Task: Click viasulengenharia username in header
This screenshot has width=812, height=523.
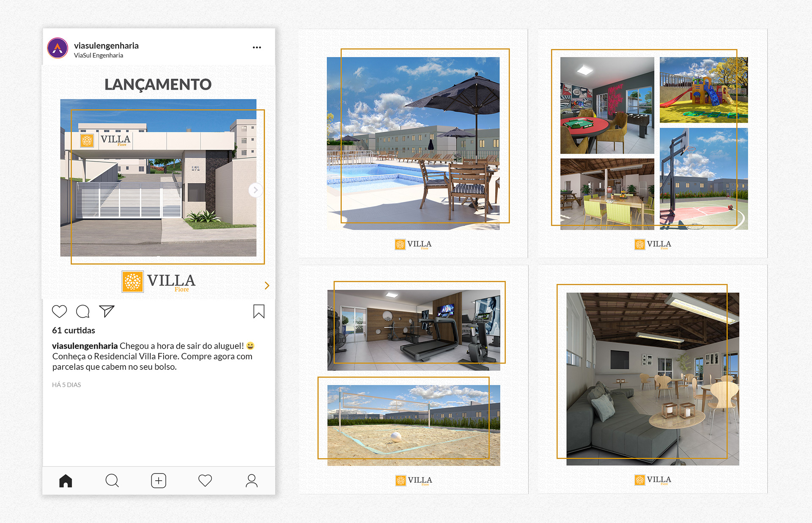Action: pyautogui.click(x=106, y=46)
